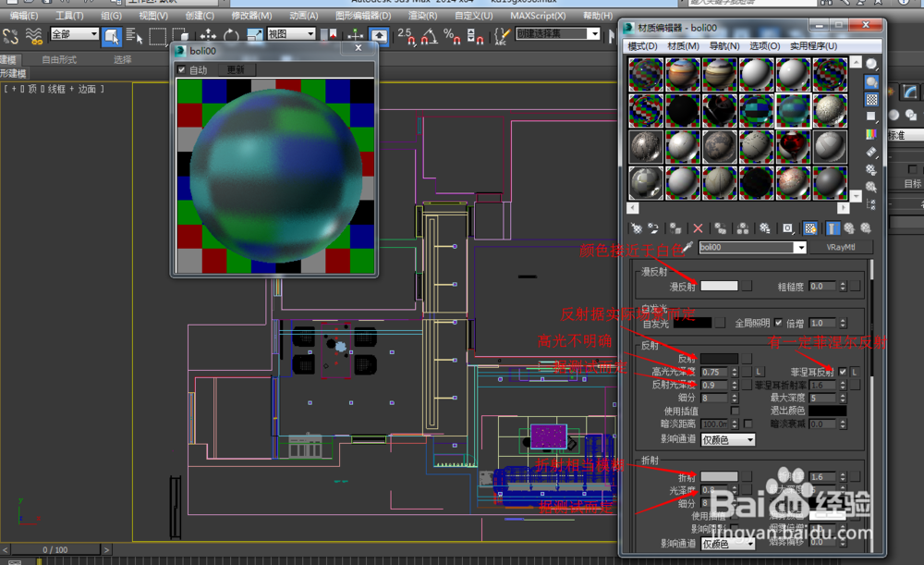Click the Material ID Channel icon
The image size is (924, 565).
788,228
